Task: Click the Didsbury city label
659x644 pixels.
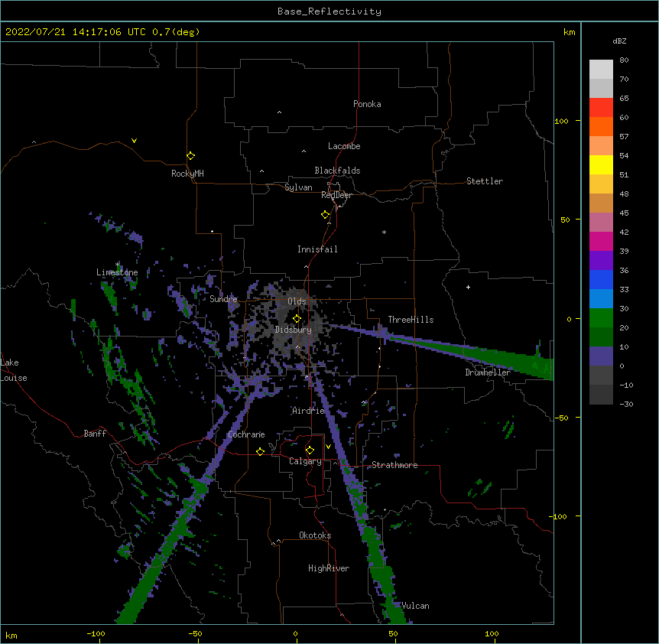Action: pos(294,330)
